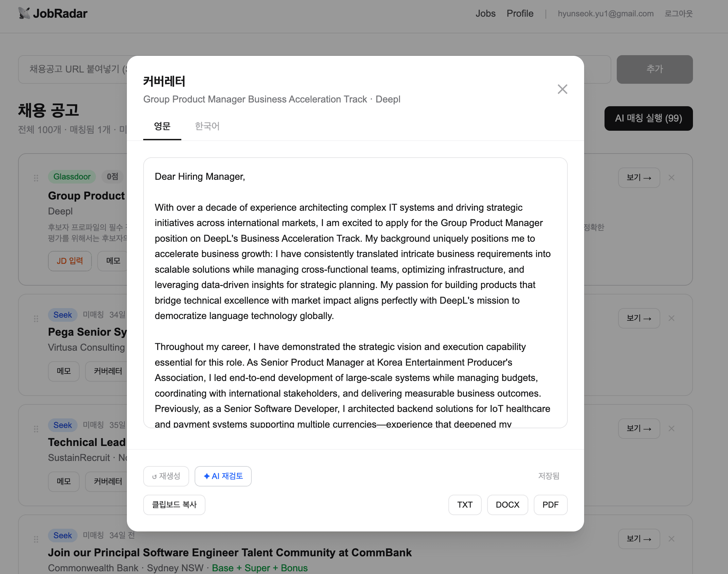The height and width of the screenshot is (574, 728).
Task: Open 보기 for the Pega Senior job card
Action: [639, 318]
